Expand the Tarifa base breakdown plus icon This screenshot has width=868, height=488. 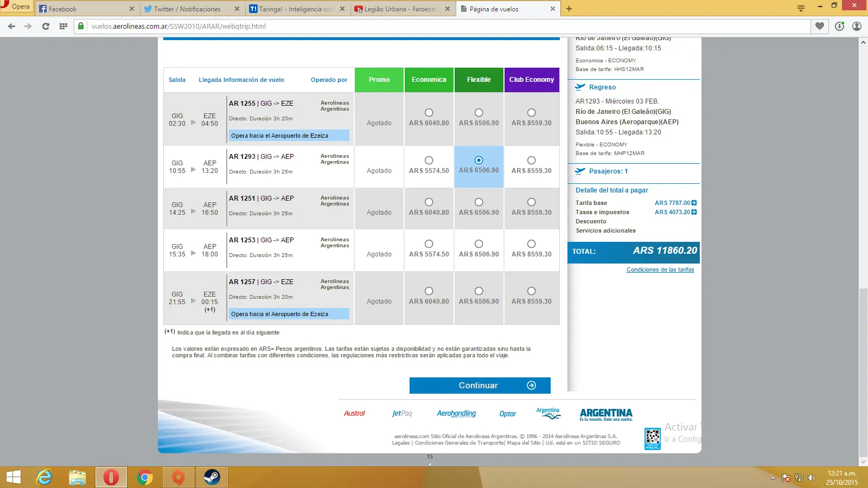point(694,203)
